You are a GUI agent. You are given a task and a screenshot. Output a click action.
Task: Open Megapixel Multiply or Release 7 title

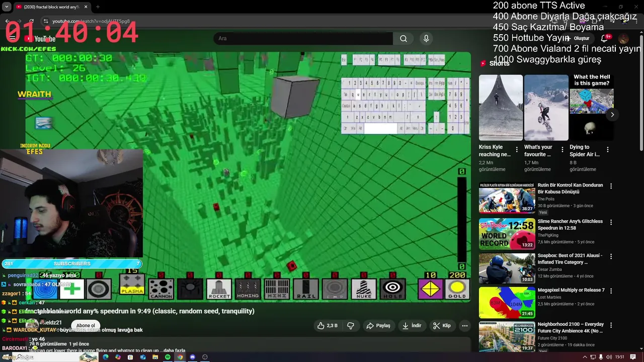[x=571, y=290]
